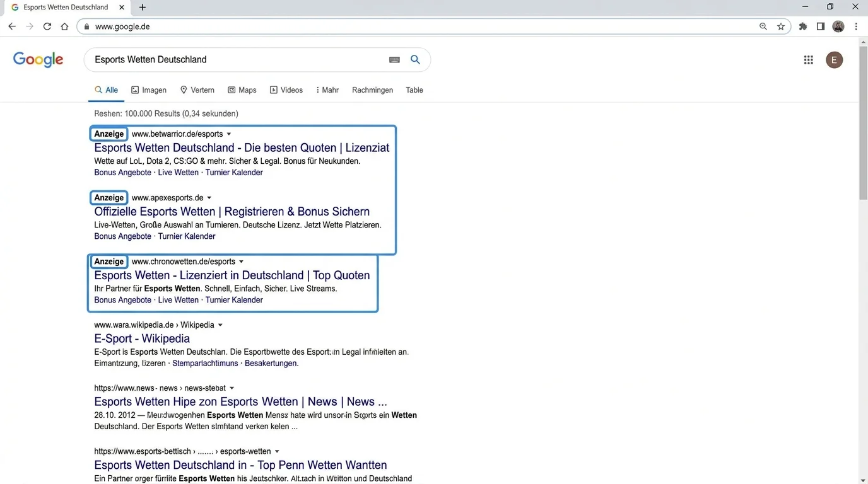Viewport: 868px width, 484px height.
Task: Go to home page icon
Action: point(64,26)
